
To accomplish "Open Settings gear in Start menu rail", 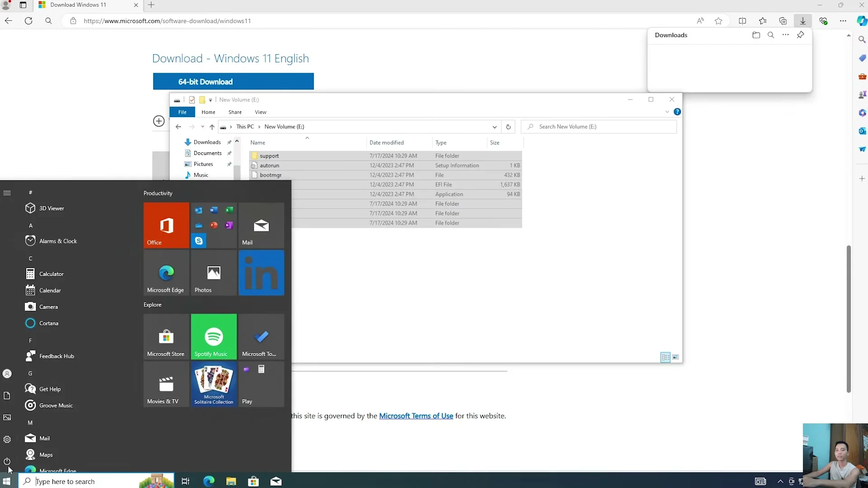I will point(7,439).
